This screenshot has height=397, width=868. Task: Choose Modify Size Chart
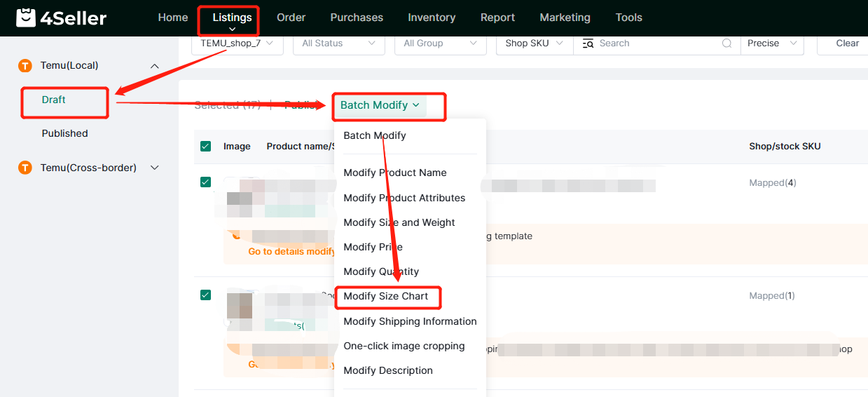coord(386,296)
